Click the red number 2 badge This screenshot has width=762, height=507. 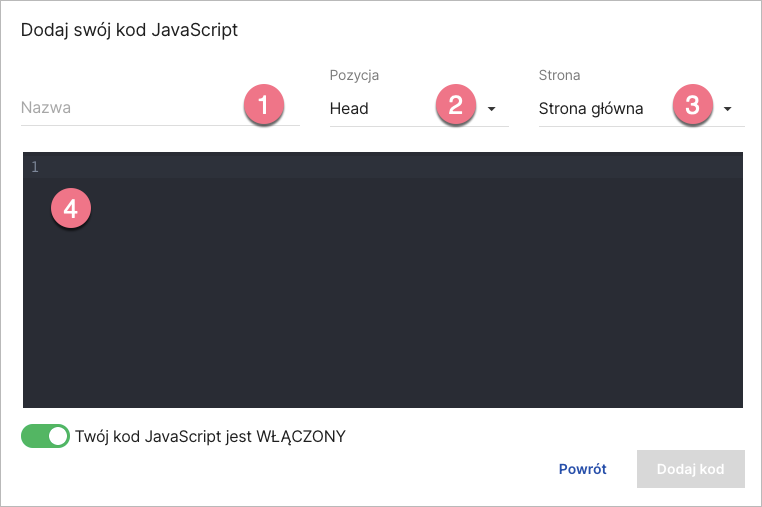click(455, 105)
